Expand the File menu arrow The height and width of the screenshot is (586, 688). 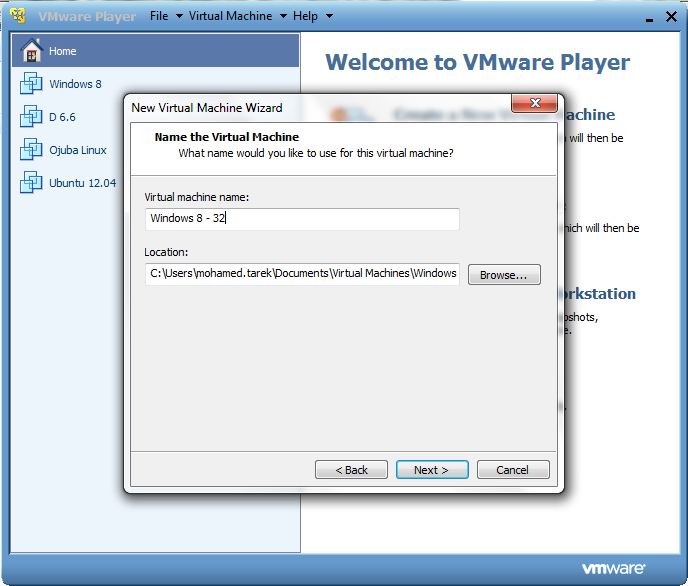pyautogui.click(x=179, y=16)
